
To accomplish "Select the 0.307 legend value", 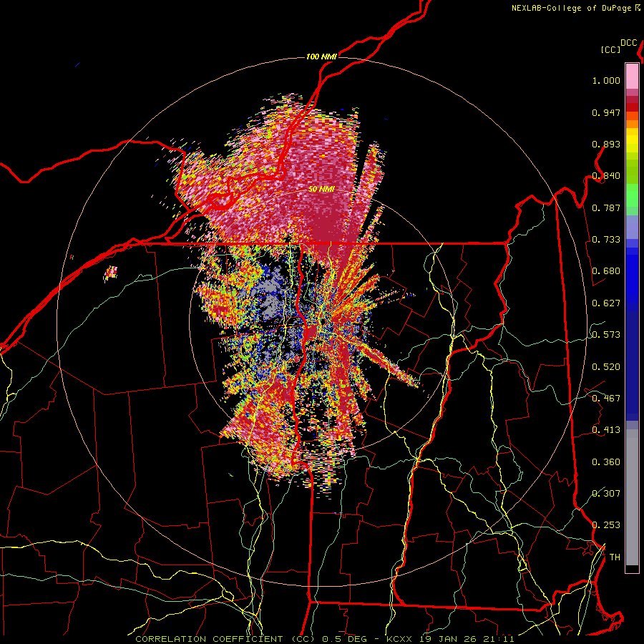I will (606, 494).
